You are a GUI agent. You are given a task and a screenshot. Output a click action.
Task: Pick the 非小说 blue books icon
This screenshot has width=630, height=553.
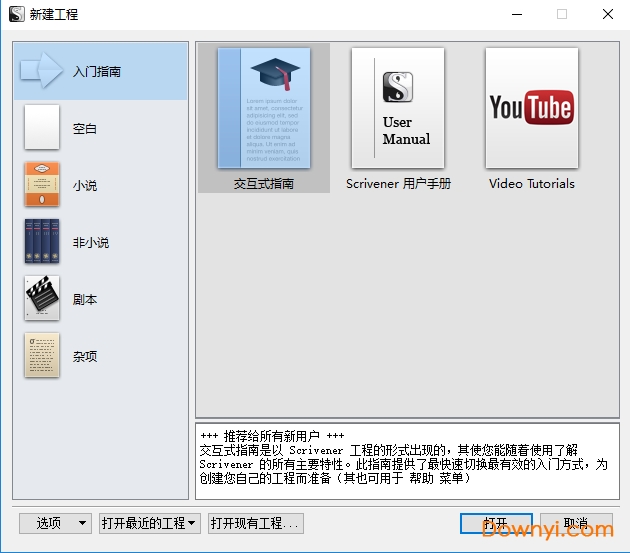pos(42,242)
